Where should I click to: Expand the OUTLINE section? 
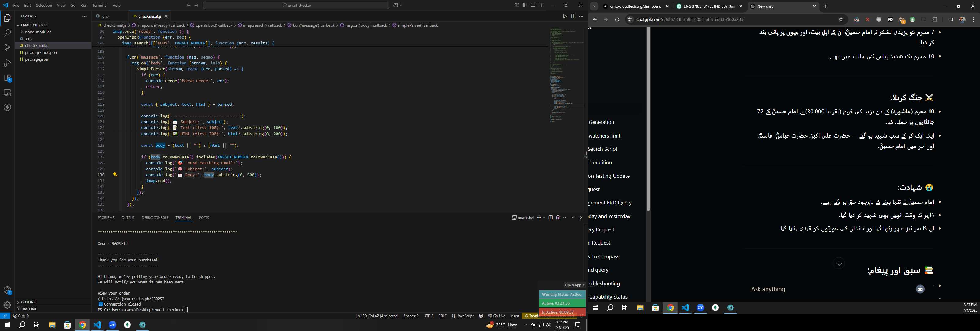coord(29,302)
